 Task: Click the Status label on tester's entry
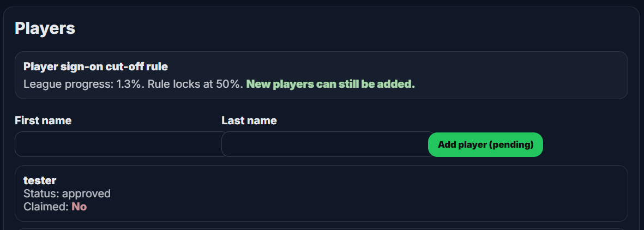pos(41,193)
